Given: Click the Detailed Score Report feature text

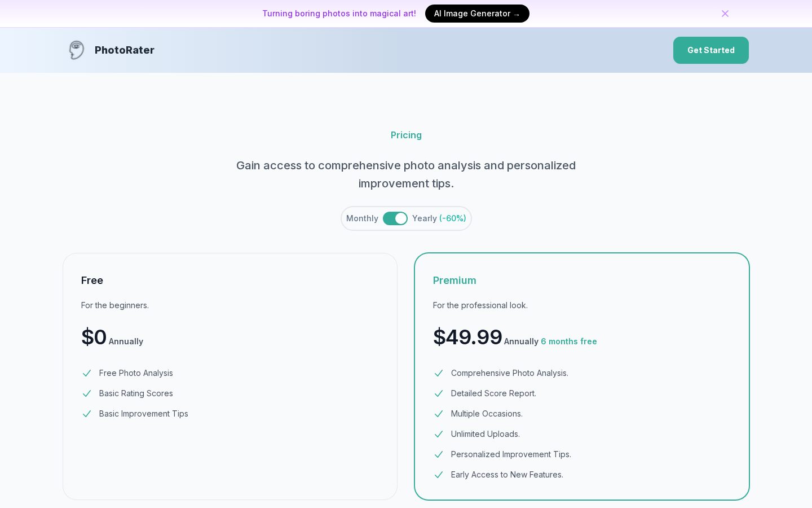Looking at the screenshot, I should tap(493, 393).
